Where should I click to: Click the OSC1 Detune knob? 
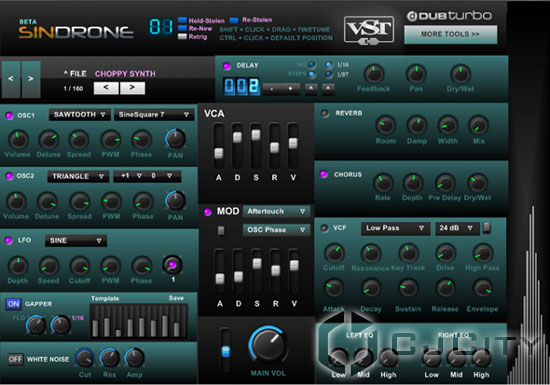coord(49,140)
